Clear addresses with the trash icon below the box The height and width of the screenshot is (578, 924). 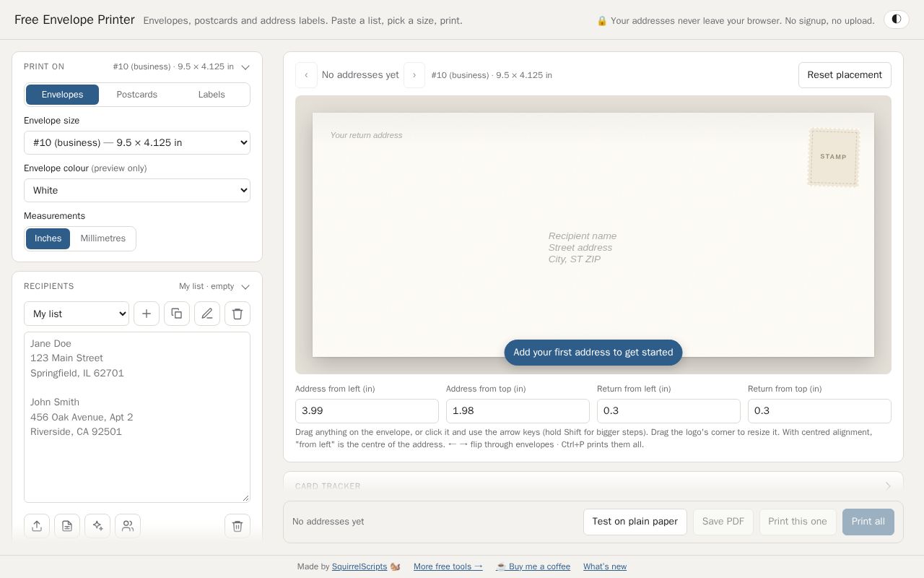click(237, 526)
